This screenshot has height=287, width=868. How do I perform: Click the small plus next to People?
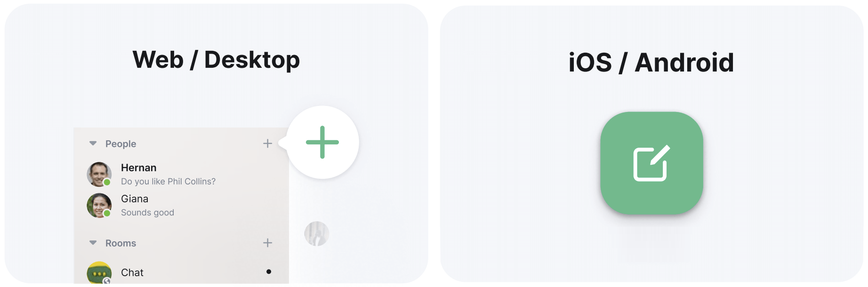click(x=267, y=143)
